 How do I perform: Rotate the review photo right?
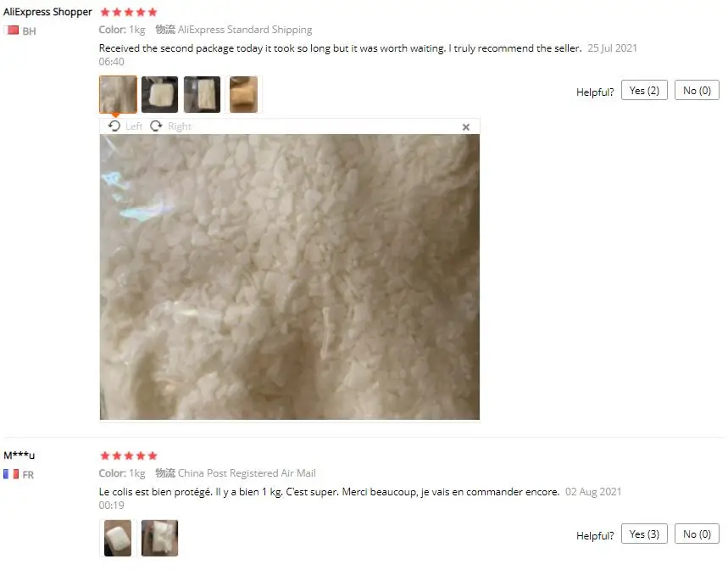point(170,126)
